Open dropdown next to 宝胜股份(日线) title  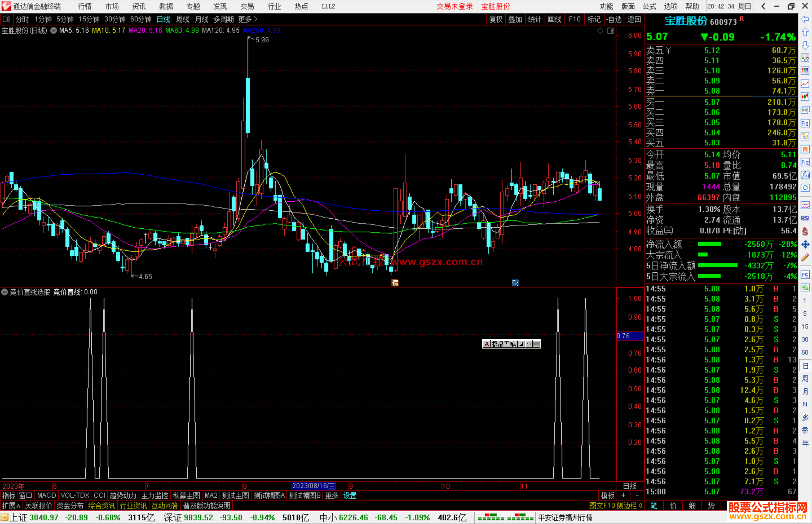tap(54, 30)
